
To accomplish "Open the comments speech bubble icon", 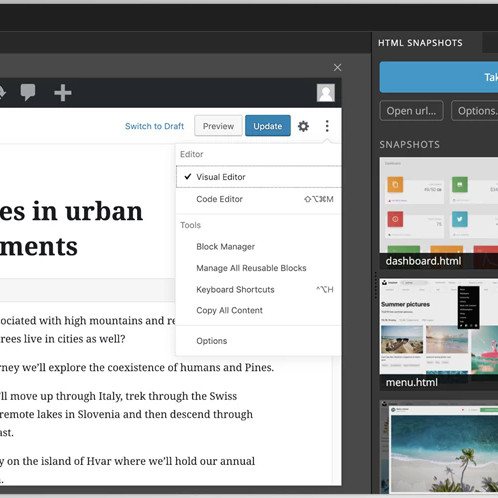I will point(28,92).
